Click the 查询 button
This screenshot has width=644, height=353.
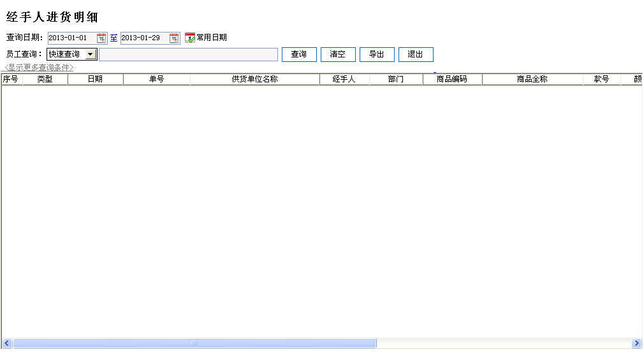(x=299, y=54)
